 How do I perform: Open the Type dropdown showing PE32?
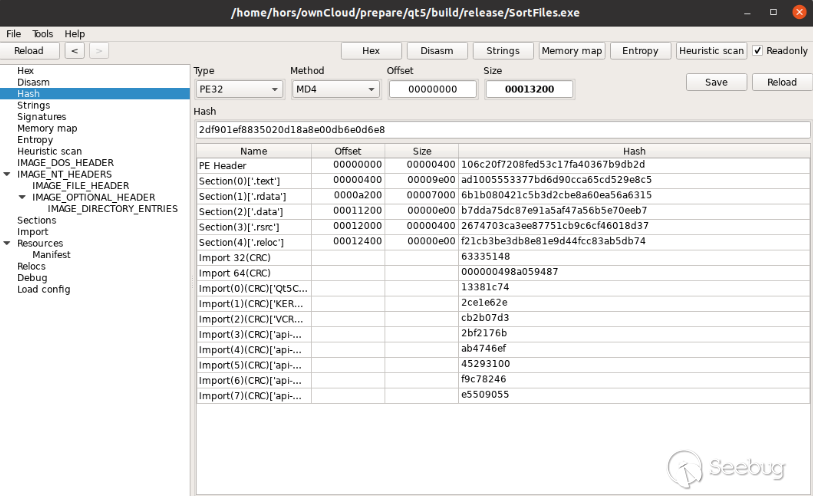tap(237, 89)
